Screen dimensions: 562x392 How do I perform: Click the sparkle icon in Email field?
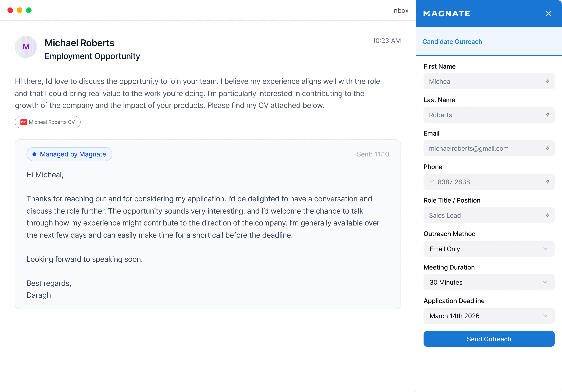coord(547,148)
